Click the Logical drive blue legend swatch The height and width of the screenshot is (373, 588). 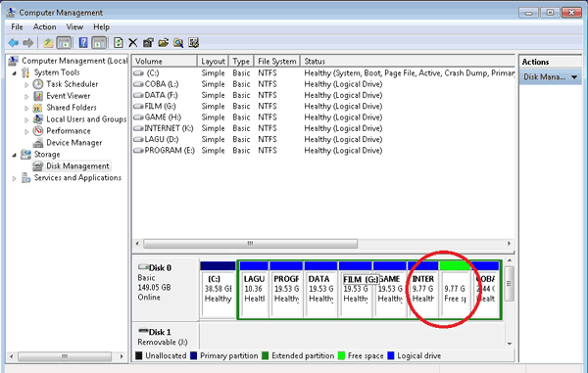pyautogui.click(x=391, y=355)
